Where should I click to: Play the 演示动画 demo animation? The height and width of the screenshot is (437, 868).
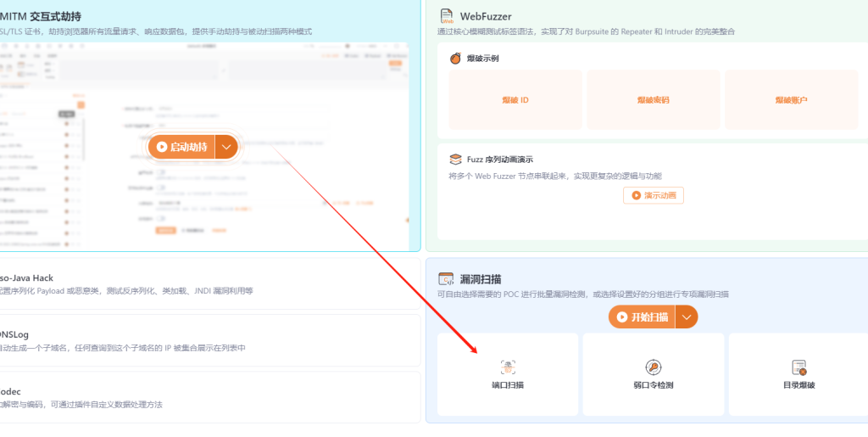653,195
